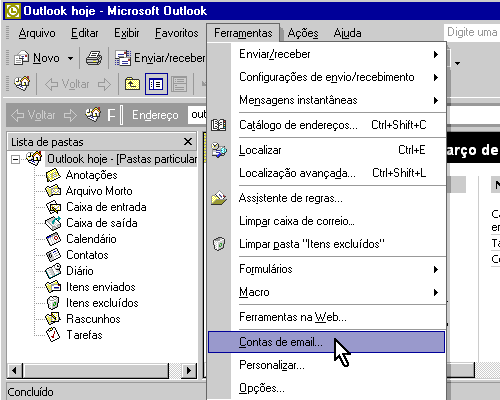This screenshot has width=500, height=400.
Task: Open the Arquivo menu
Action: click(x=37, y=33)
